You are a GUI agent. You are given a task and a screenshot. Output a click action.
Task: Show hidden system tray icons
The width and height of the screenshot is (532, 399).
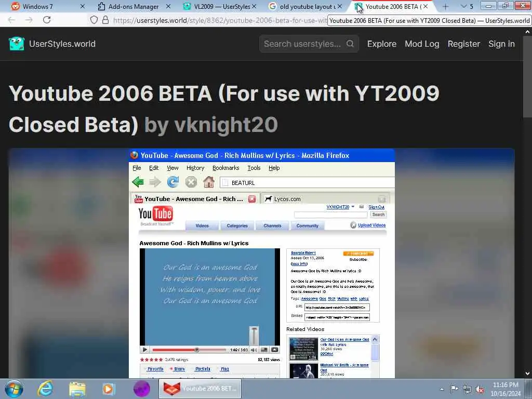pyautogui.click(x=442, y=389)
